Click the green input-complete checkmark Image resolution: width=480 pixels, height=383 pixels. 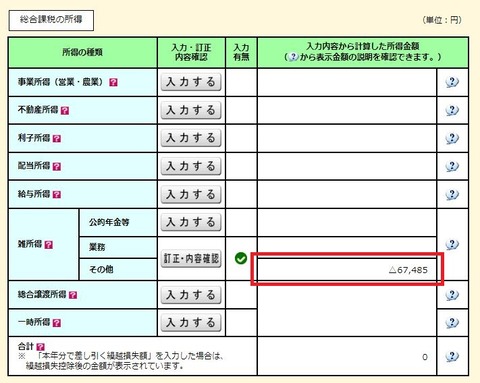coord(241,258)
